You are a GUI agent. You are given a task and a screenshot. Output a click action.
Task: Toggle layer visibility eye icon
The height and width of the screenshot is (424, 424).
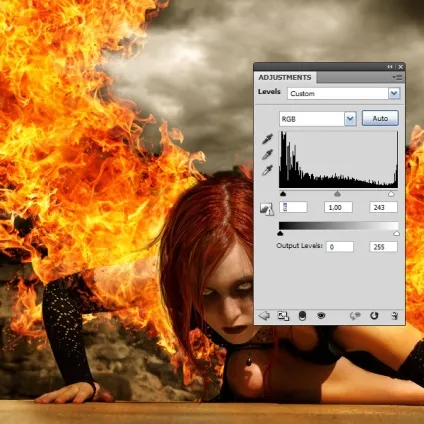[x=321, y=315]
